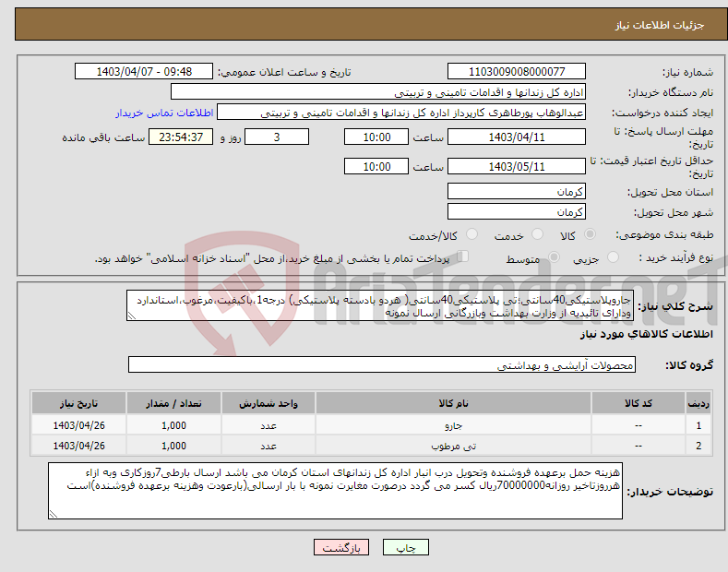This screenshot has width=728, height=572.
Task: Click the remaining days field showing 3
Action: (277, 137)
